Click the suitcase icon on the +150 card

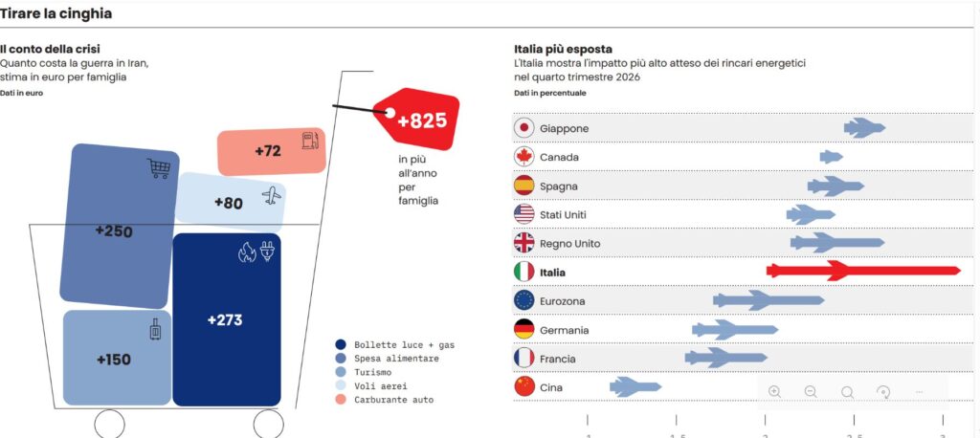(155, 332)
